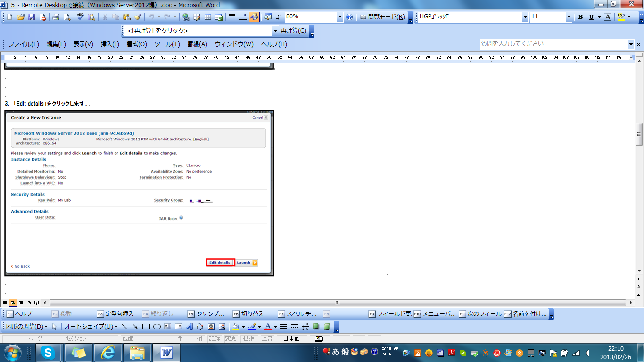Click the 'Type a question' help input box
The height and width of the screenshot is (362, 644).
pyautogui.click(x=553, y=44)
